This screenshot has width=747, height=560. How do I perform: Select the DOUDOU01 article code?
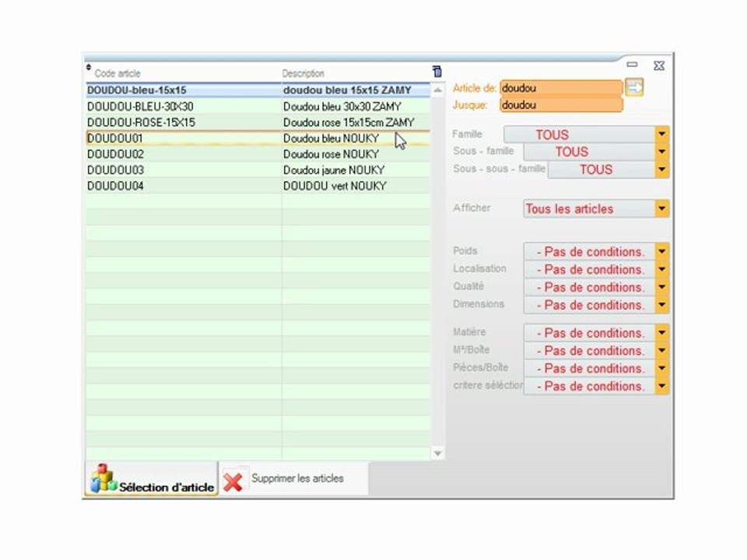pyautogui.click(x=115, y=138)
